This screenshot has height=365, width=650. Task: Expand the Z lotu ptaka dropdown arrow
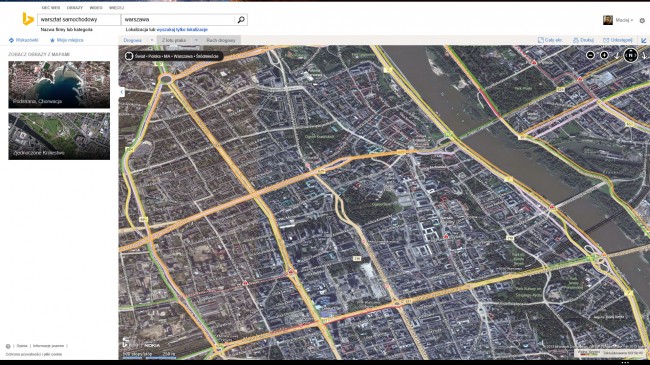[196, 40]
